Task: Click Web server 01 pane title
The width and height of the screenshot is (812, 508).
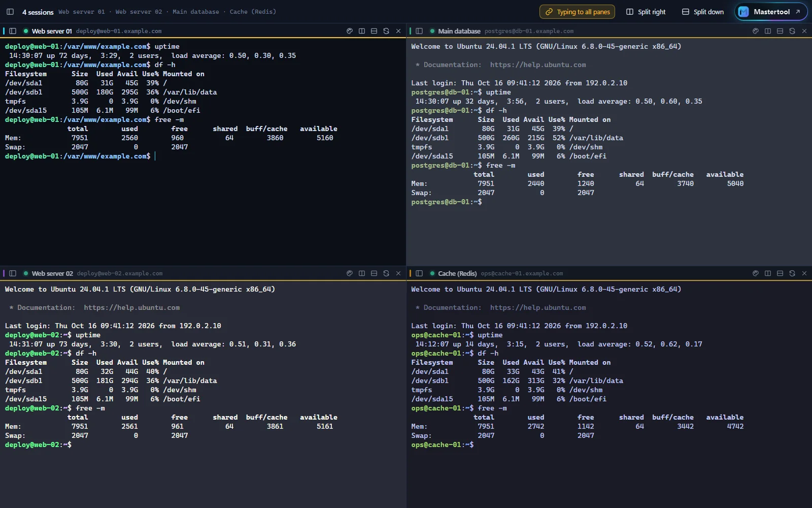Action: point(52,31)
